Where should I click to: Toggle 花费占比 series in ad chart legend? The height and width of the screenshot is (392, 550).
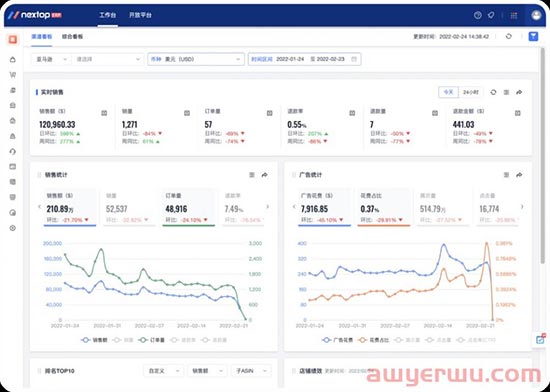[x=374, y=340]
